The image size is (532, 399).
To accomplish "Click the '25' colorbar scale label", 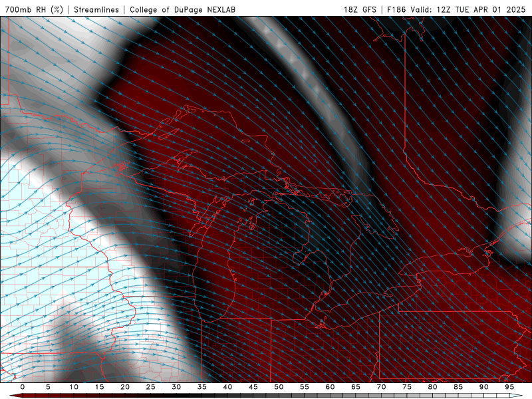I will [151, 387].
